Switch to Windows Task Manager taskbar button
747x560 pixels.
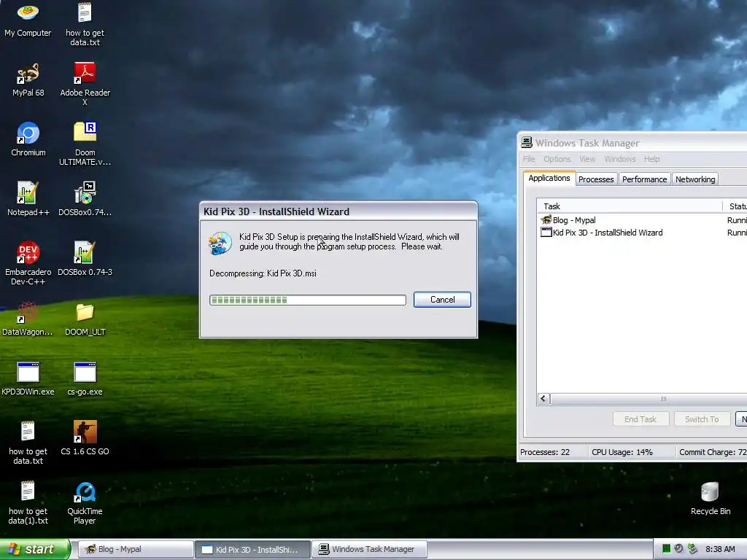click(x=369, y=549)
